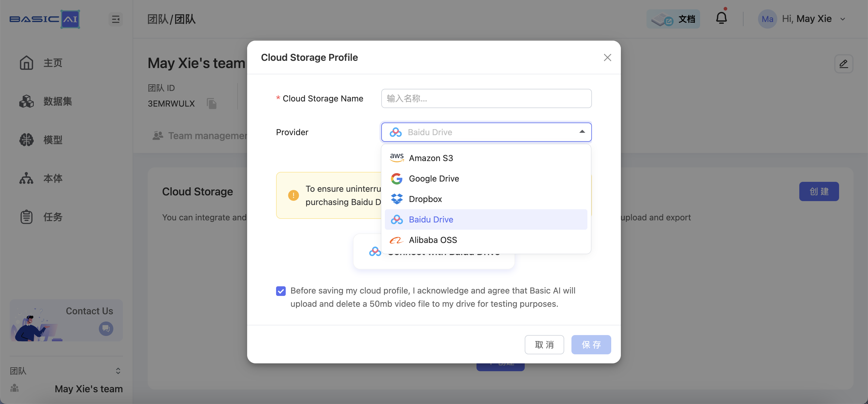The width and height of the screenshot is (868, 404).
Task: Click the Hi, May Xie greeting
Action: click(x=807, y=19)
